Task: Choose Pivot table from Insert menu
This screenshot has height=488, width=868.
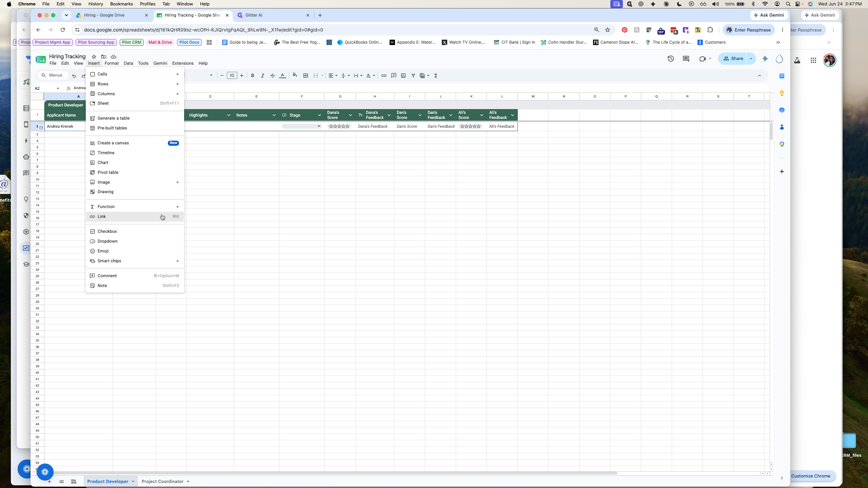Action: [135, 172]
